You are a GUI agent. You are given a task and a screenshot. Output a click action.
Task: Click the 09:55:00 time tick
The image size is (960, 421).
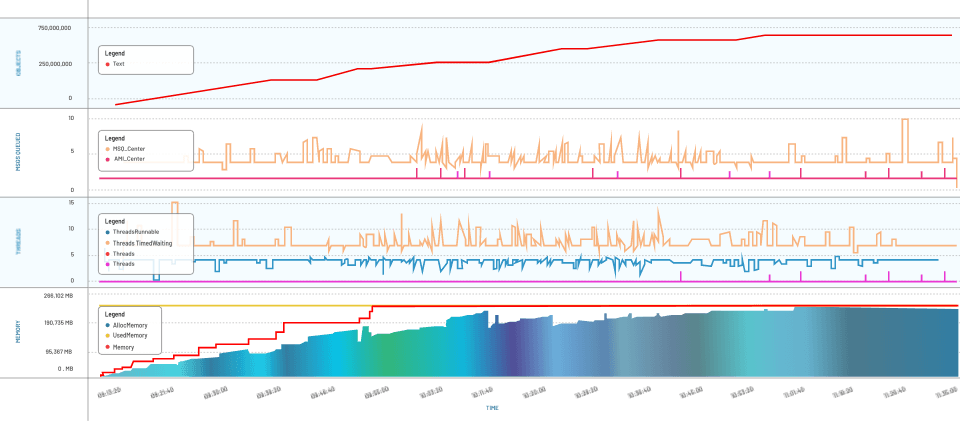pos(377,392)
